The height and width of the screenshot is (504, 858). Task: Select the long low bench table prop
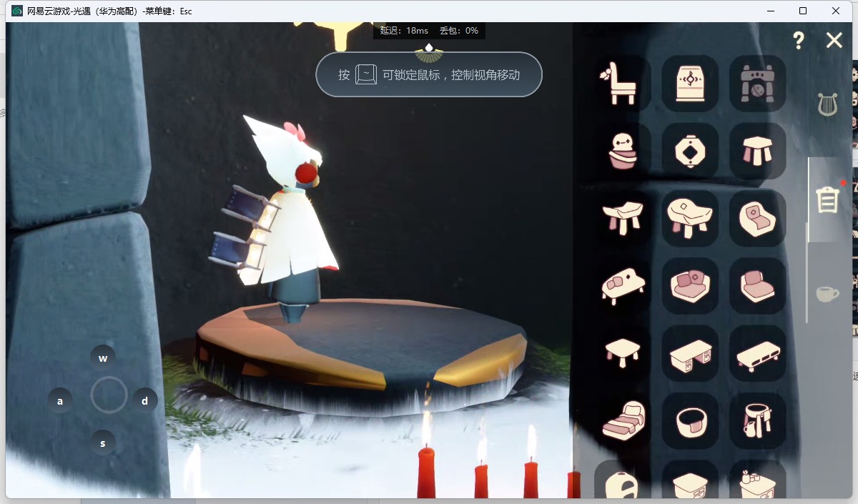point(757,353)
